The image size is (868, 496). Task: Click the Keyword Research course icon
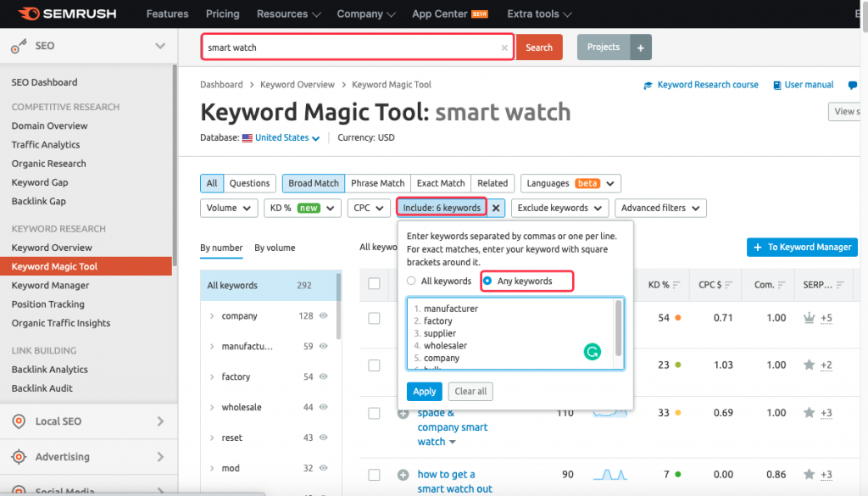pyautogui.click(x=648, y=86)
